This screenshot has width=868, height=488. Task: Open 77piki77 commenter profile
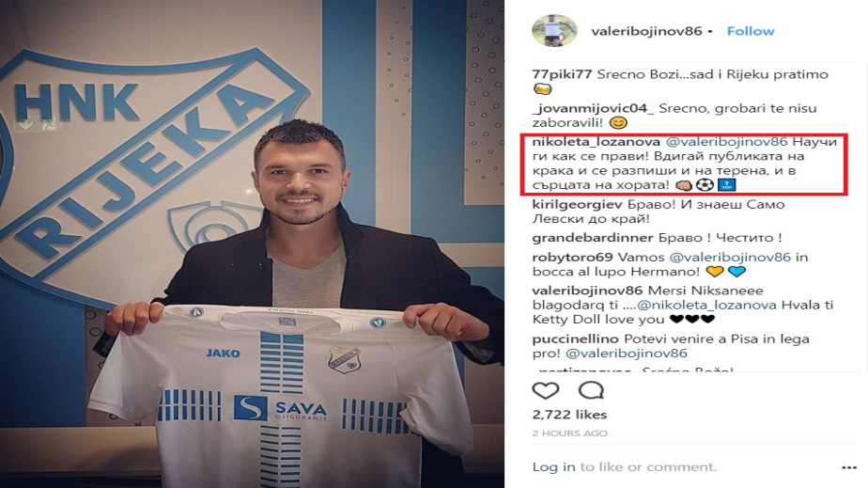pyautogui.click(x=562, y=74)
